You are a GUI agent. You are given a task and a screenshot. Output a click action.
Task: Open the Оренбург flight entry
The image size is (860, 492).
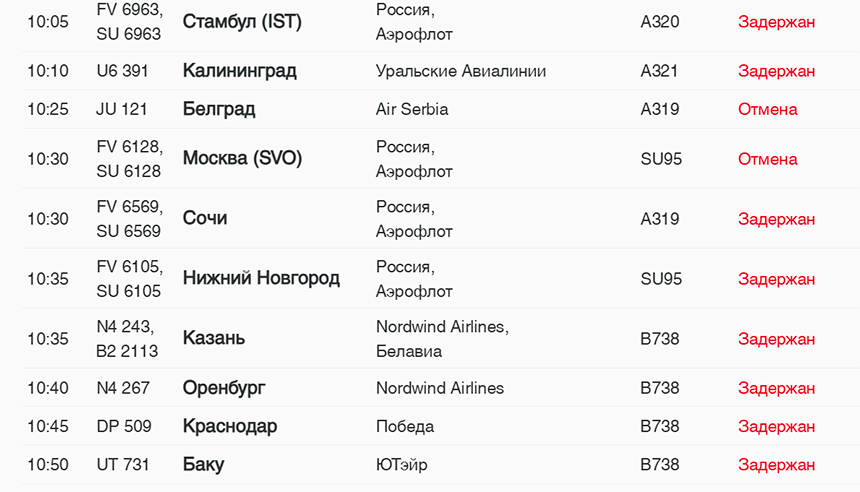point(224,388)
